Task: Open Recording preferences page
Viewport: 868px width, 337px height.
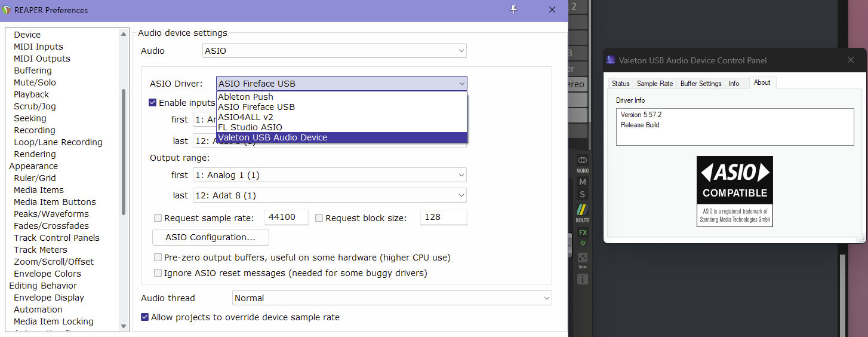Action: click(35, 130)
